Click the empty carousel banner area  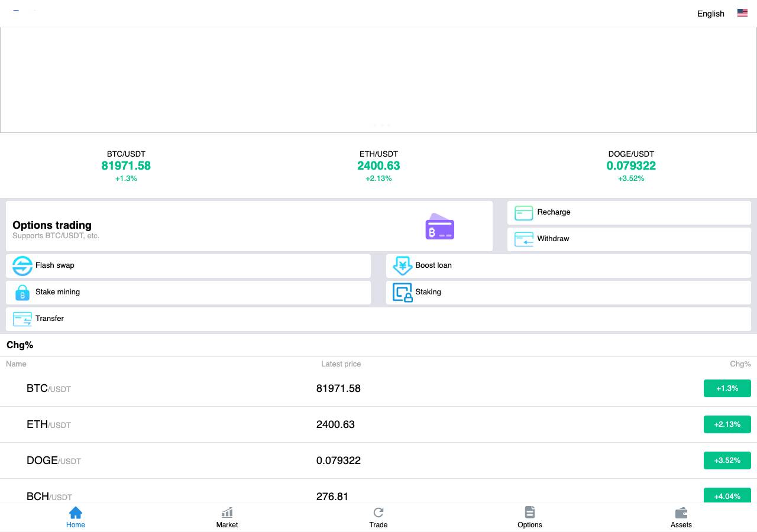[x=378, y=80]
